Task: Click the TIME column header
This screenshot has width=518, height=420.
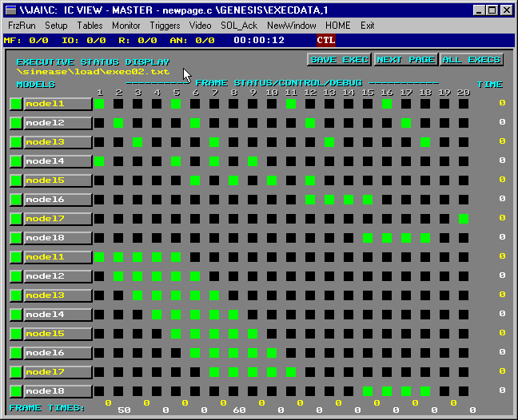Action: [x=490, y=85]
